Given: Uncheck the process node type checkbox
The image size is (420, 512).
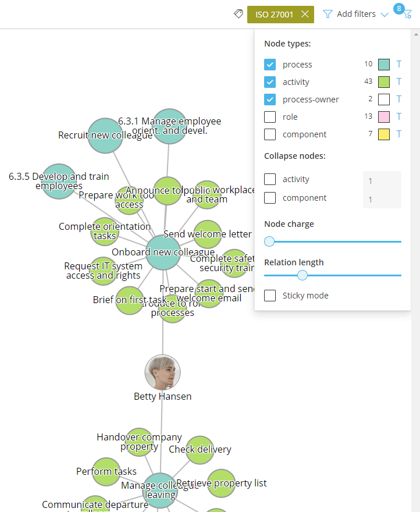Looking at the screenshot, I should point(270,65).
